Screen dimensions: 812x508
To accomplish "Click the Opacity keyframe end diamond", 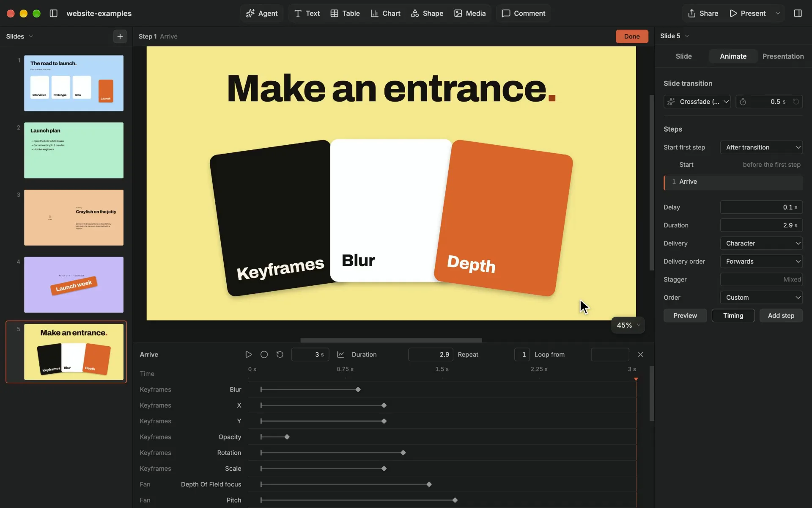I will (287, 437).
